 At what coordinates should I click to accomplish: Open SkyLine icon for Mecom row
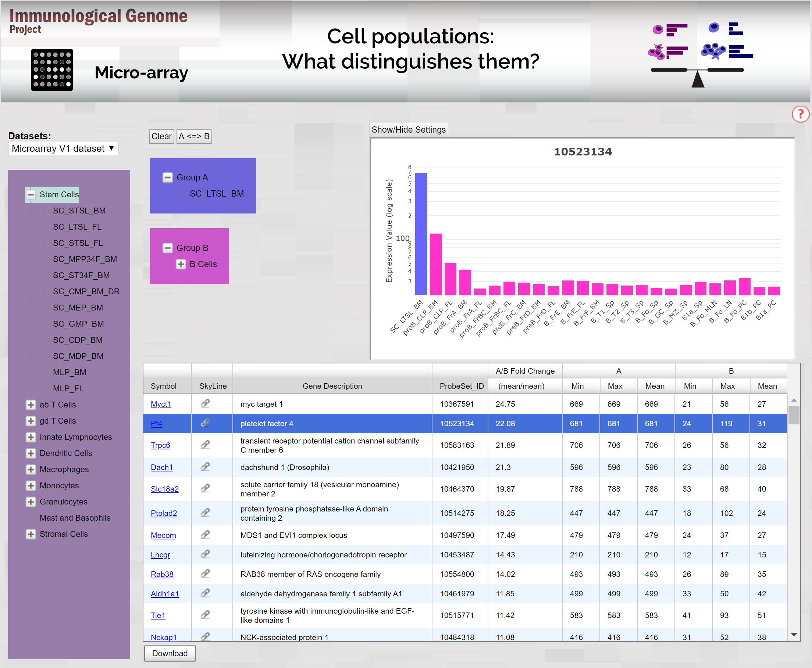click(x=205, y=535)
